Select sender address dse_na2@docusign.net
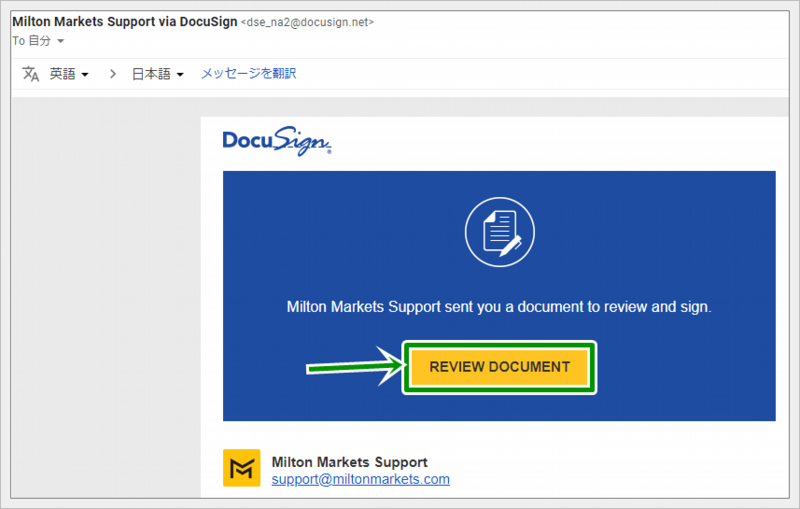 (308, 22)
